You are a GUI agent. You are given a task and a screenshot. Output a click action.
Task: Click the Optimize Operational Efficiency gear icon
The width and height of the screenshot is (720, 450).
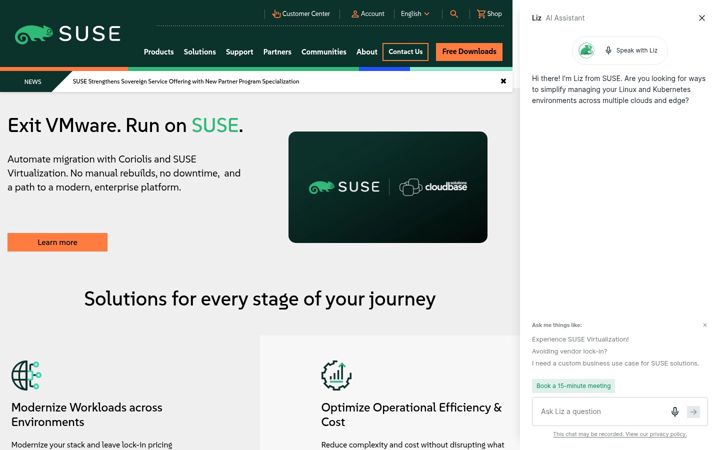point(336,375)
